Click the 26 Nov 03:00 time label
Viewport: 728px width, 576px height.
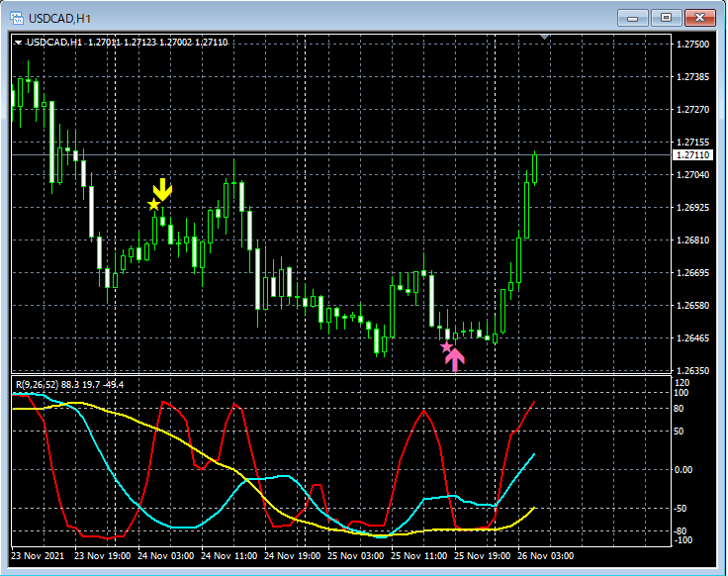pos(546,555)
